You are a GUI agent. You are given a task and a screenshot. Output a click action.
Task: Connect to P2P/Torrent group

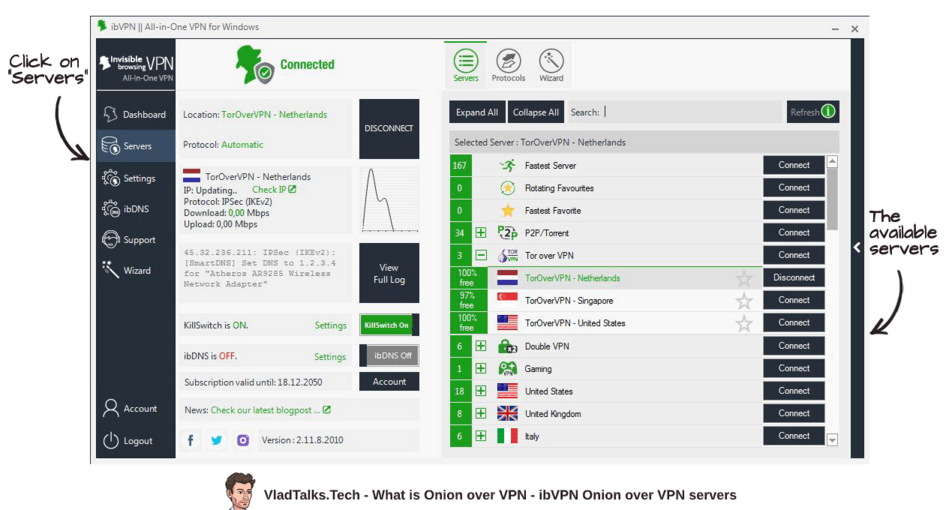tap(793, 232)
